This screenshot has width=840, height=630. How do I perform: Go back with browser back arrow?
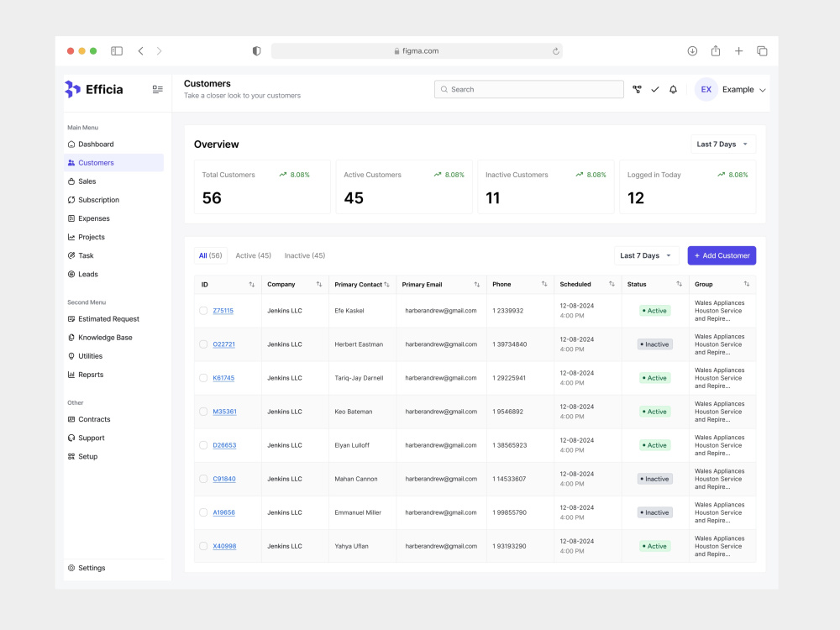click(x=141, y=51)
